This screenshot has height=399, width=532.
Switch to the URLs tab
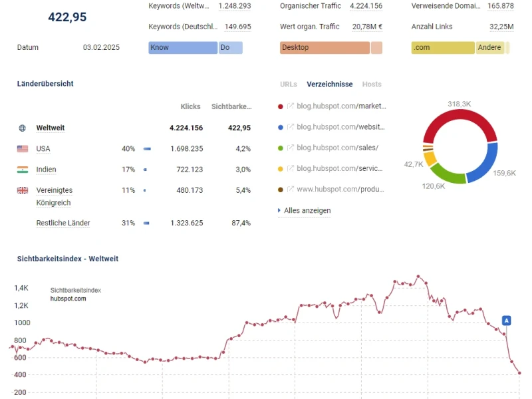(x=289, y=84)
